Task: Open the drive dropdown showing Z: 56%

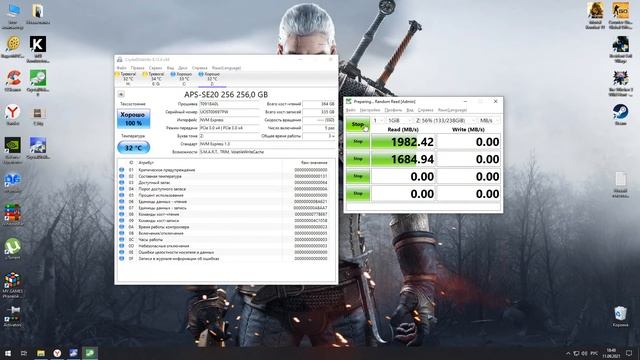Action: 445,120
